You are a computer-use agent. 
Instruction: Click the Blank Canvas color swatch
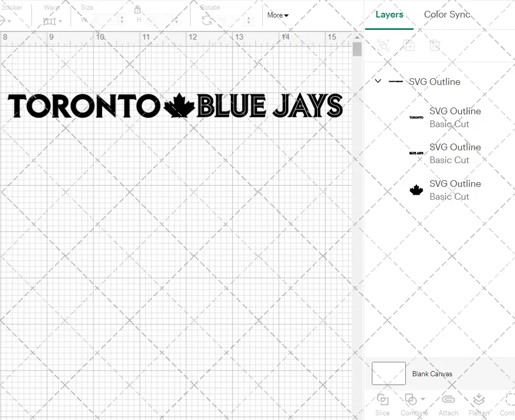point(388,374)
